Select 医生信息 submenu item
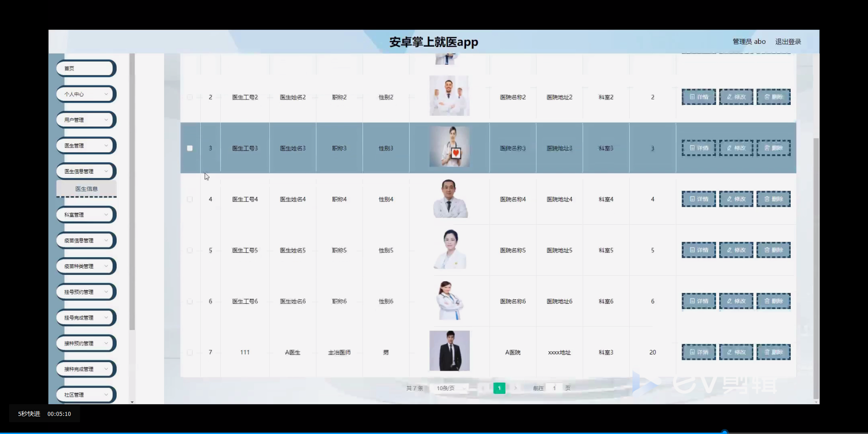868x434 pixels. [86, 189]
